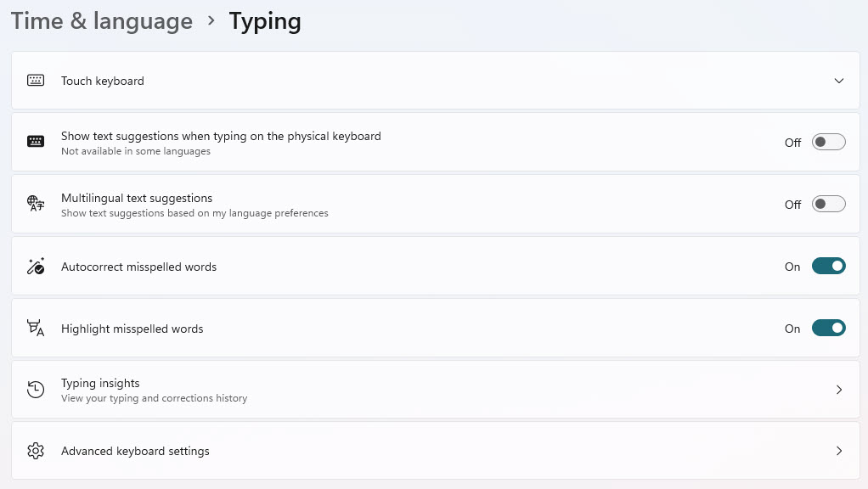Expand the Touch keyboard section chevron

click(x=838, y=81)
